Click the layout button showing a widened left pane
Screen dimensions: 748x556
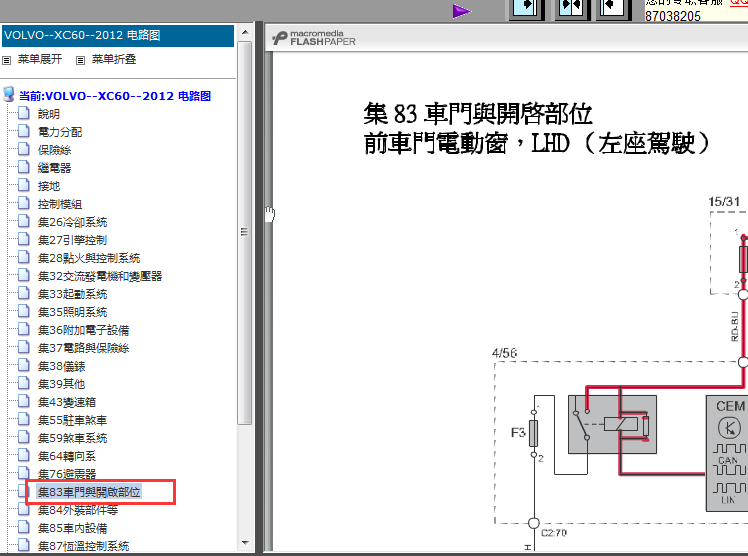pos(527,9)
